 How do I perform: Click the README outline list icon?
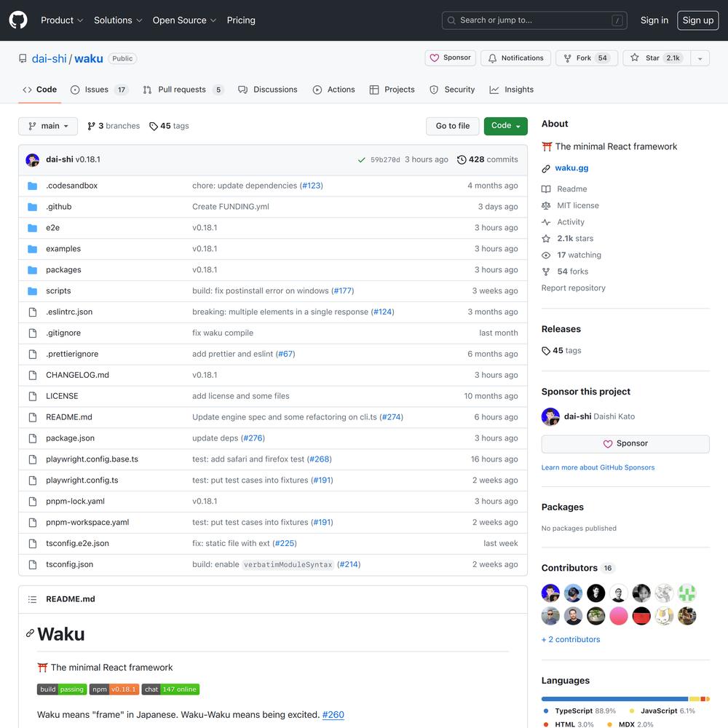[x=32, y=599]
